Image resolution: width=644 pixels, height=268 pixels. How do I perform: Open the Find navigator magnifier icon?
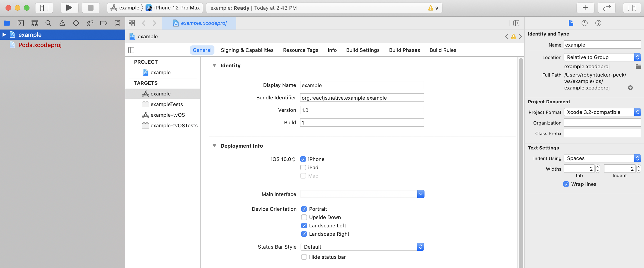48,23
